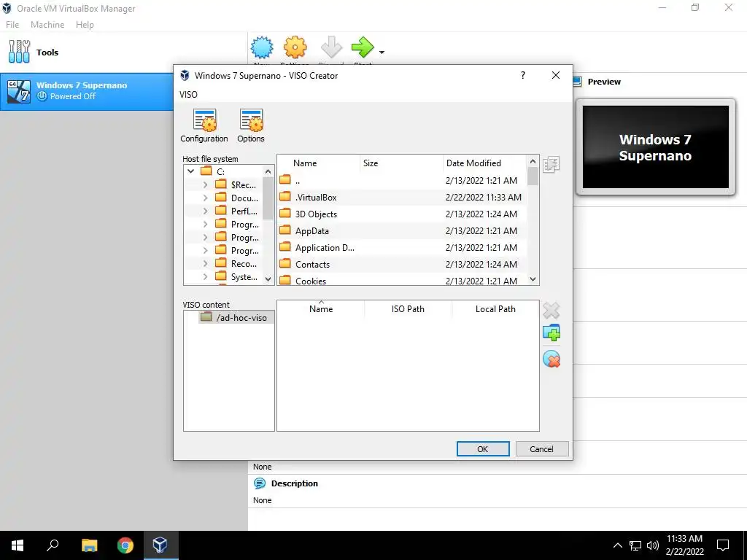Click the remove selected VISO items icon
Screen dimensions: 747x560
(x=551, y=311)
